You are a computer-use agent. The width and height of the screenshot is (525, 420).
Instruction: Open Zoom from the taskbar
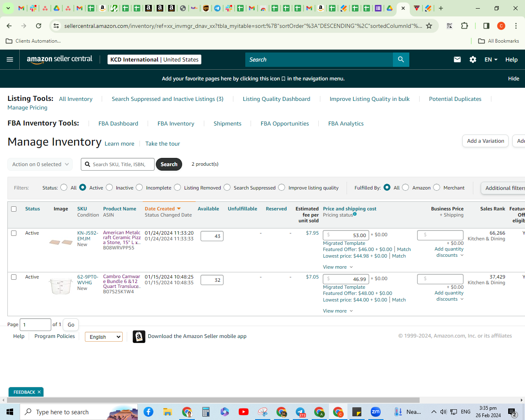click(x=376, y=412)
